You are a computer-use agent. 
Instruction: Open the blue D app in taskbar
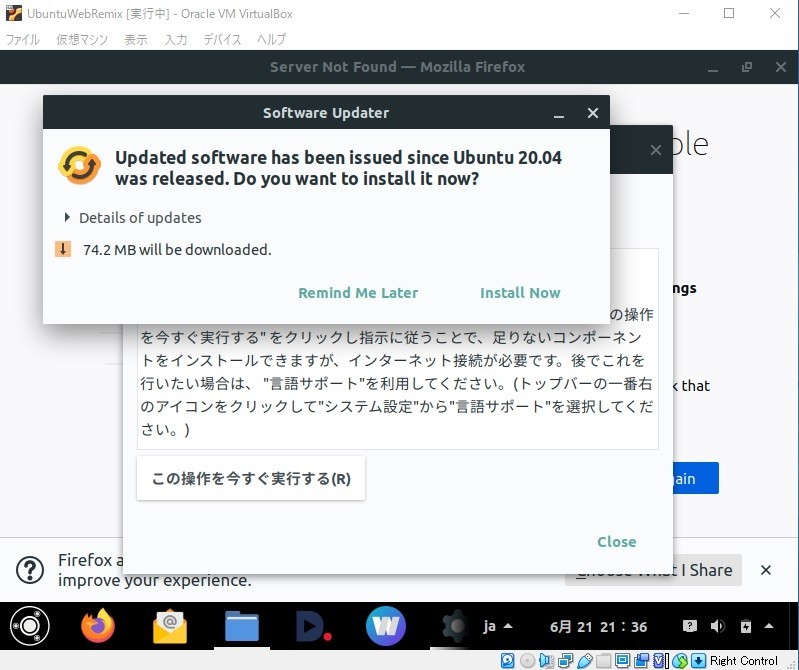click(x=313, y=626)
